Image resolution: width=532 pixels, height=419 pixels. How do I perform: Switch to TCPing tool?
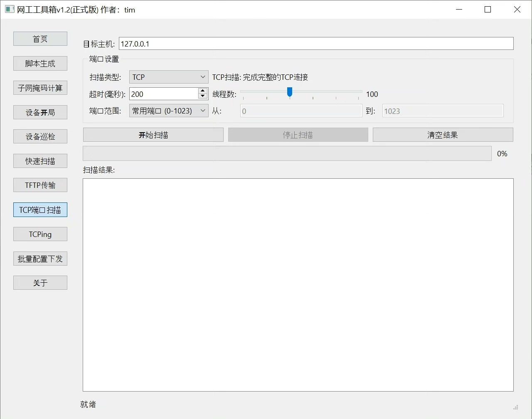click(40, 234)
